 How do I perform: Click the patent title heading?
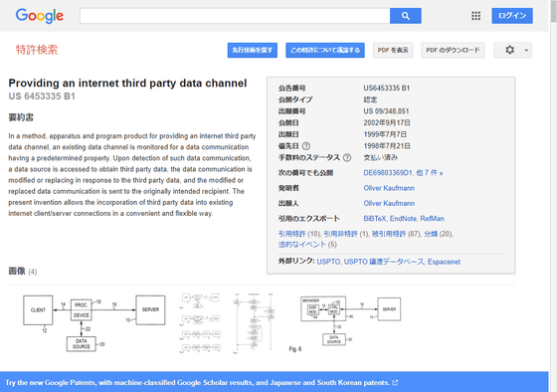coord(127,84)
